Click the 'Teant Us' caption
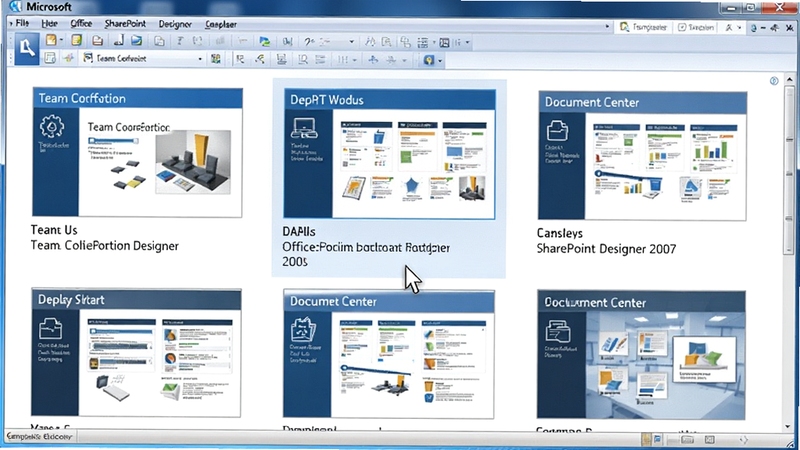 click(x=54, y=230)
